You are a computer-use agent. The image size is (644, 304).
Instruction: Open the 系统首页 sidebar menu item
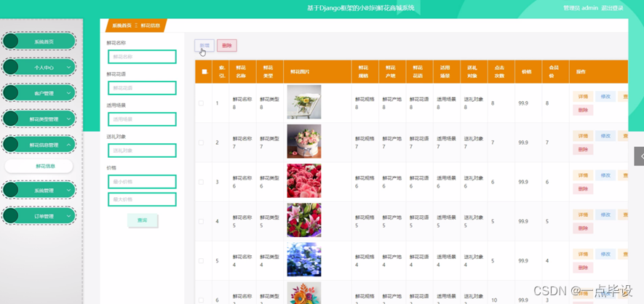pyautogui.click(x=39, y=41)
